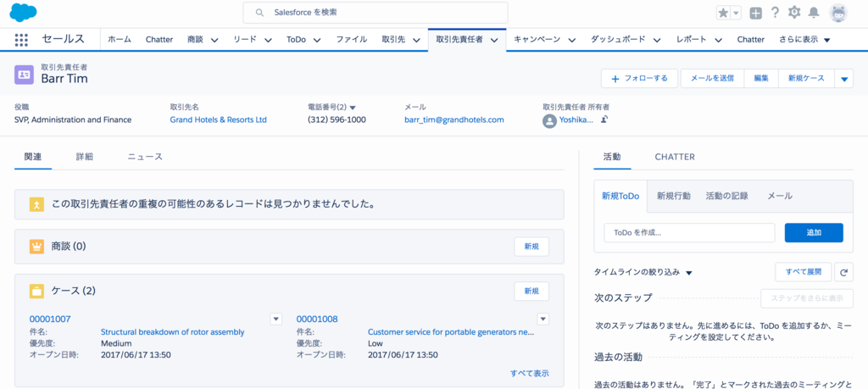Screen dimensions: 868x389
Task: Open the さらに表示 more menu
Action: coord(805,40)
